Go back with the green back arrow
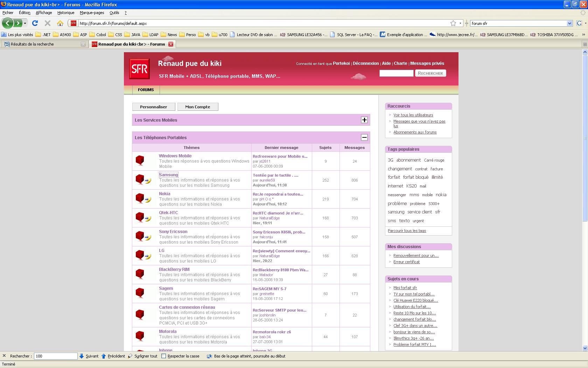The height and width of the screenshot is (368, 588). click(8, 23)
